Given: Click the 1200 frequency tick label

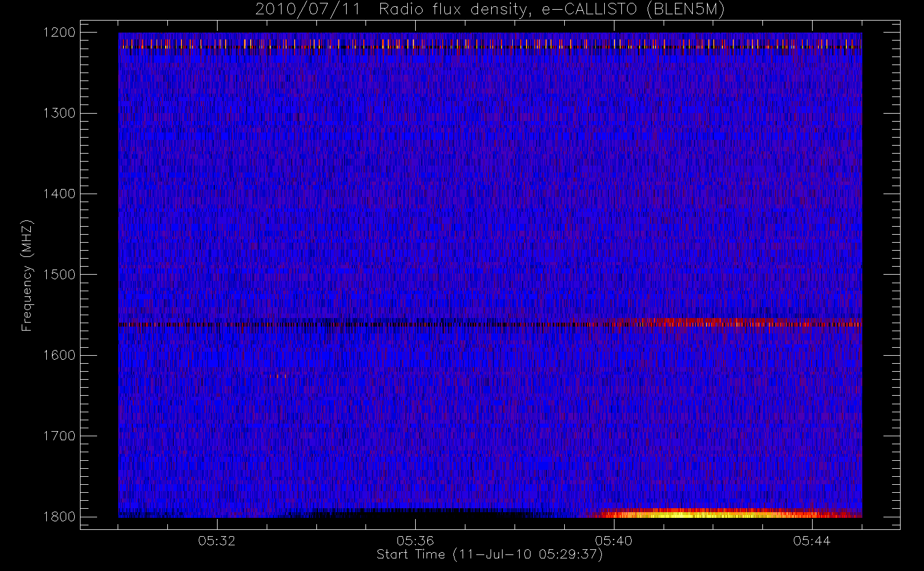Looking at the screenshot, I should (x=59, y=33).
